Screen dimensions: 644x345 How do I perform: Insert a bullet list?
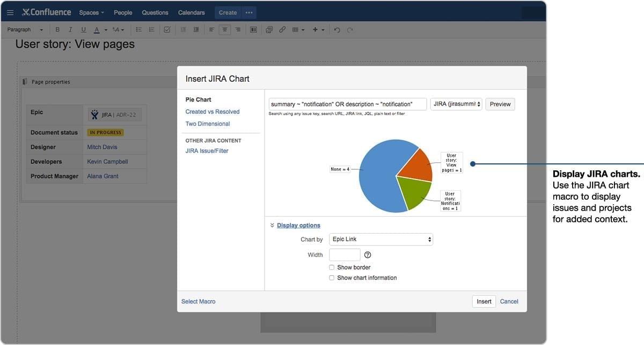coord(139,30)
